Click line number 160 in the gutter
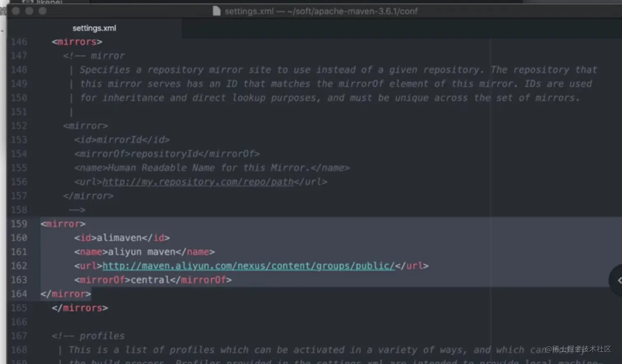The width and height of the screenshot is (622, 364). [x=19, y=238]
